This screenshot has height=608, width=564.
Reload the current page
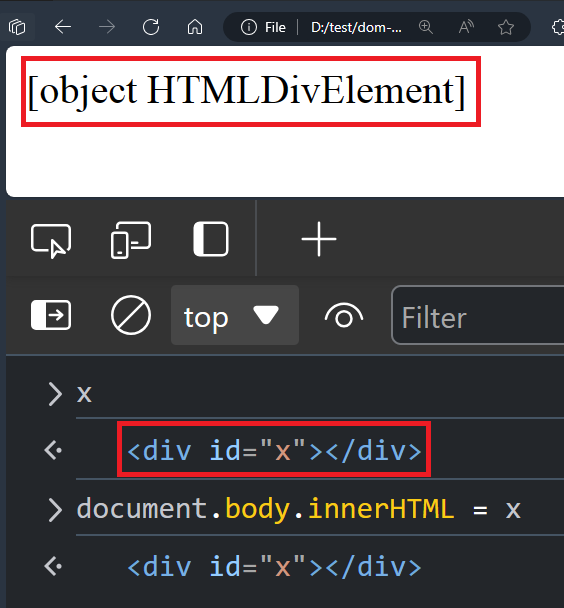click(151, 27)
